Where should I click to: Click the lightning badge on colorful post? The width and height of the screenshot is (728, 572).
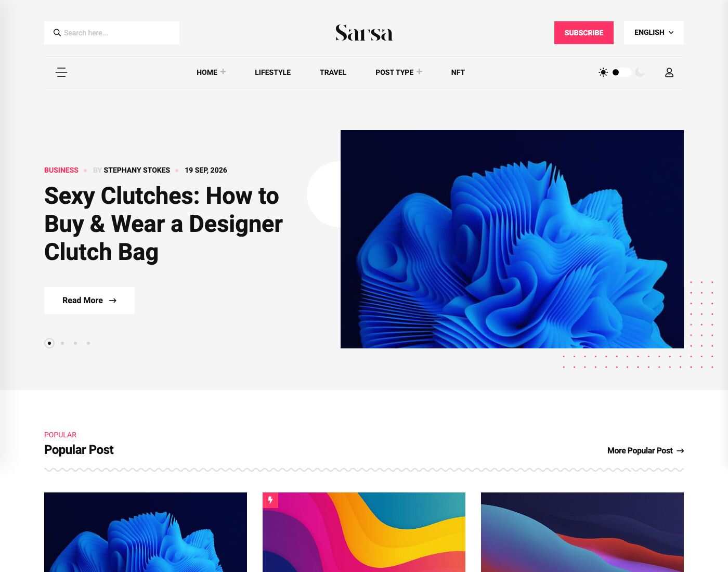270,500
